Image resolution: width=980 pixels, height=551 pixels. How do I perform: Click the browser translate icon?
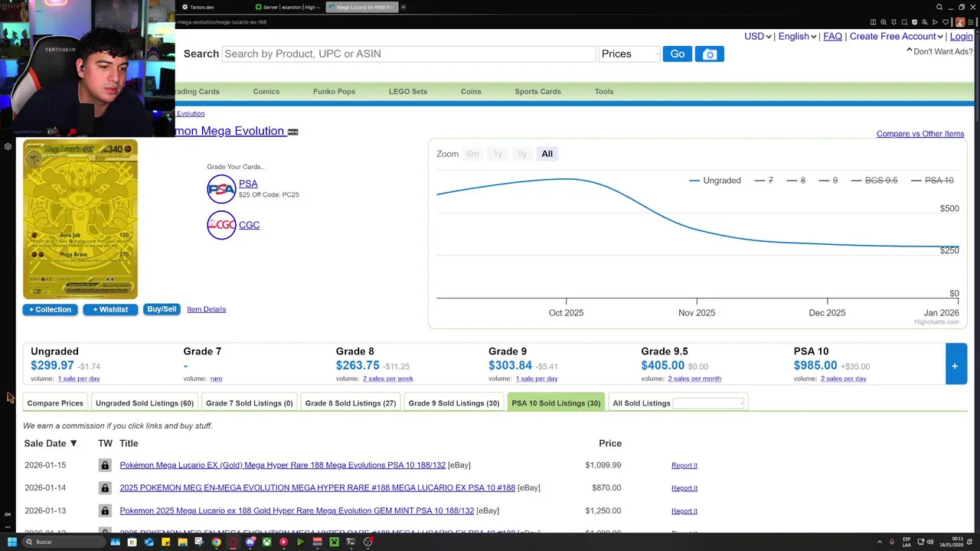pyautogui.click(x=925, y=22)
